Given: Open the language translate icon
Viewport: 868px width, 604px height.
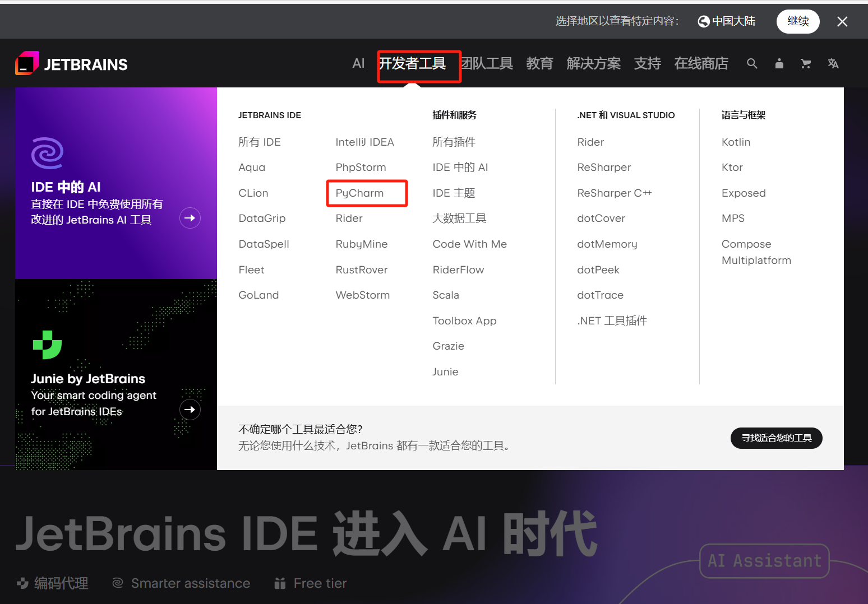Looking at the screenshot, I should point(833,63).
